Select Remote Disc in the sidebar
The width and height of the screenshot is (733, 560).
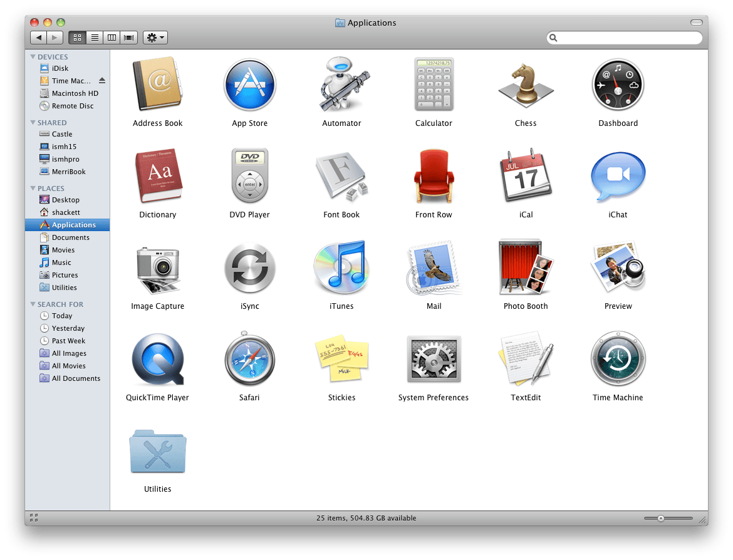point(67,106)
